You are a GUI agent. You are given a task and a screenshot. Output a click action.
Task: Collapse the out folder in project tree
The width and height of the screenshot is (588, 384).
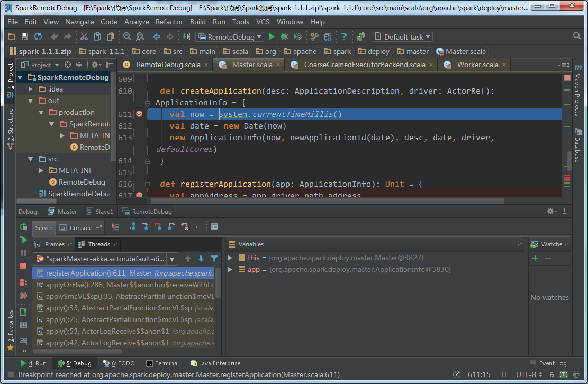click(x=31, y=101)
